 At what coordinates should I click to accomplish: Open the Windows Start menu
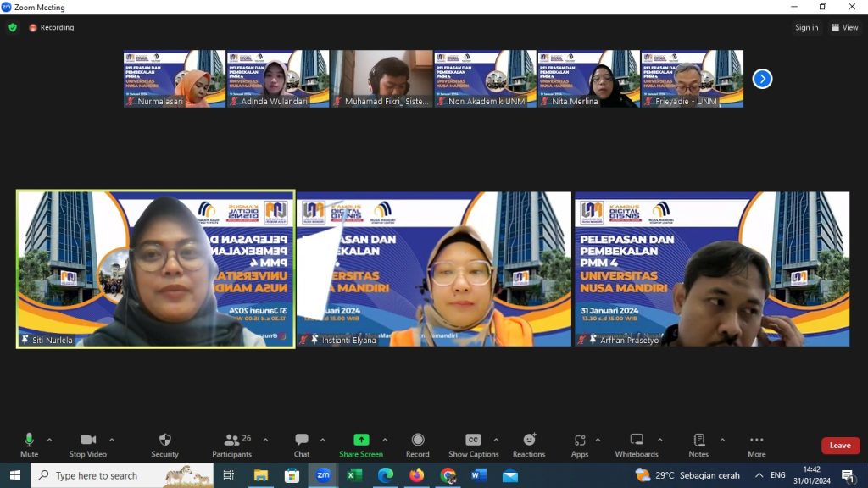point(15,475)
